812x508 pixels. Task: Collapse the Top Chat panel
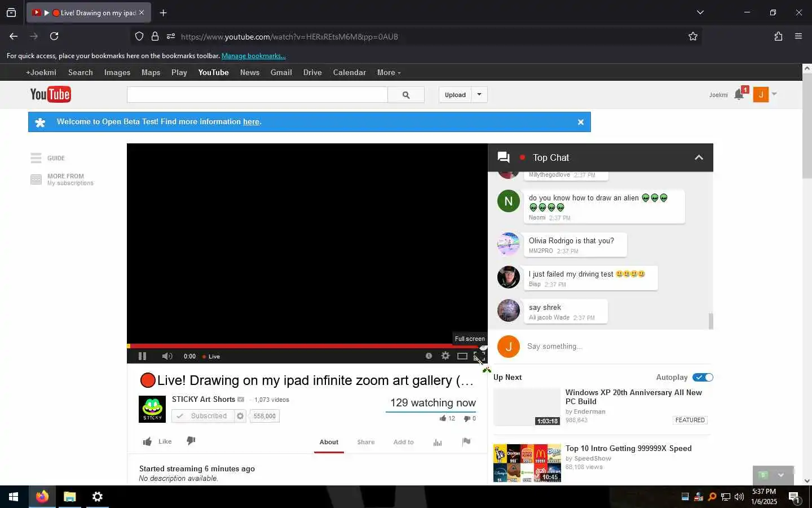699,157
